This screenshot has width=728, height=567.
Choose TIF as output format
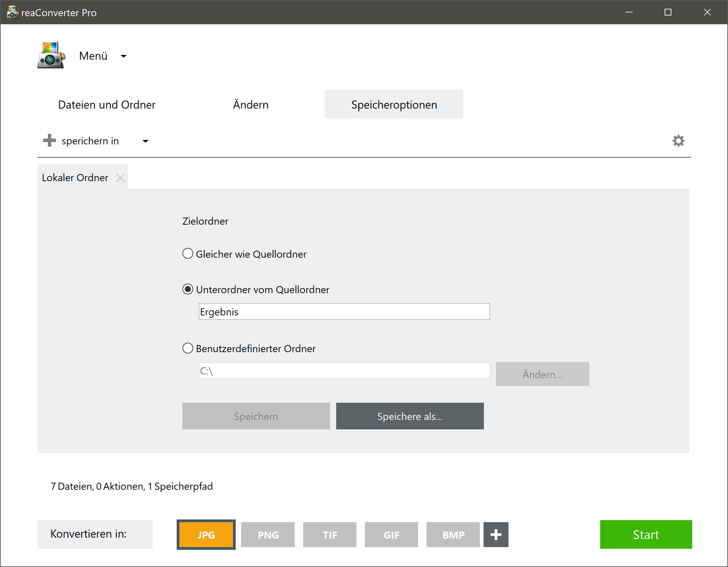[x=330, y=535]
